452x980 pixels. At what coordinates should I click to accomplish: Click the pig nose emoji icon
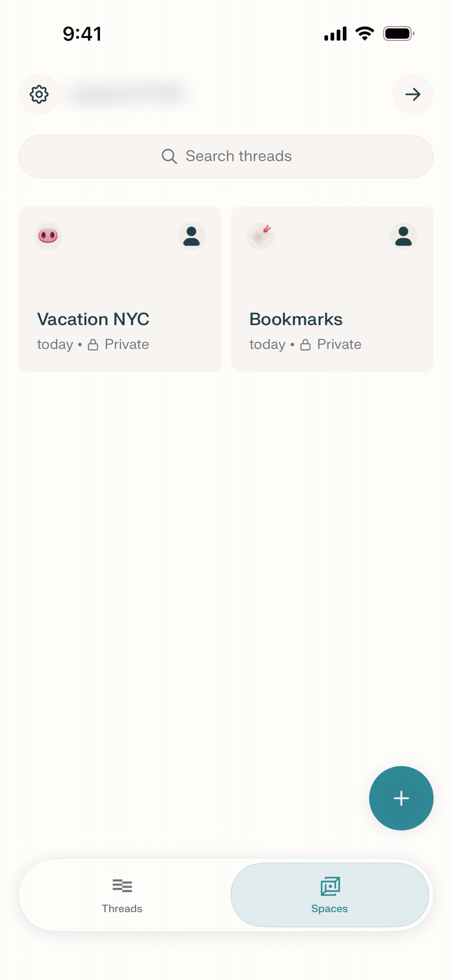(48, 236)
